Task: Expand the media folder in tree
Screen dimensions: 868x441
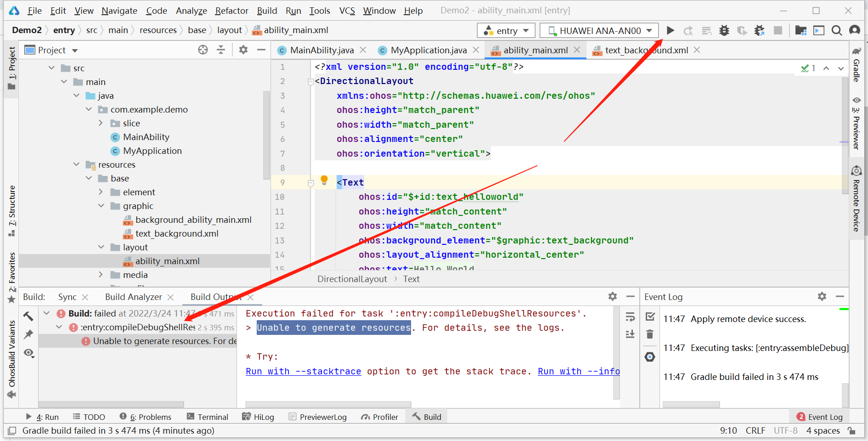Action: tap(101, 275)
